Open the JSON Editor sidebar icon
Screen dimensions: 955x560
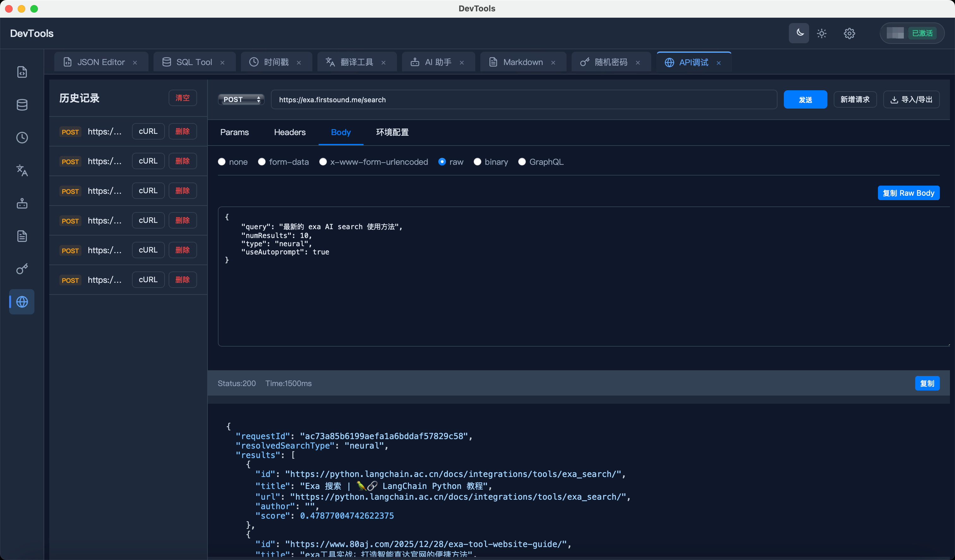coord(22,72)
